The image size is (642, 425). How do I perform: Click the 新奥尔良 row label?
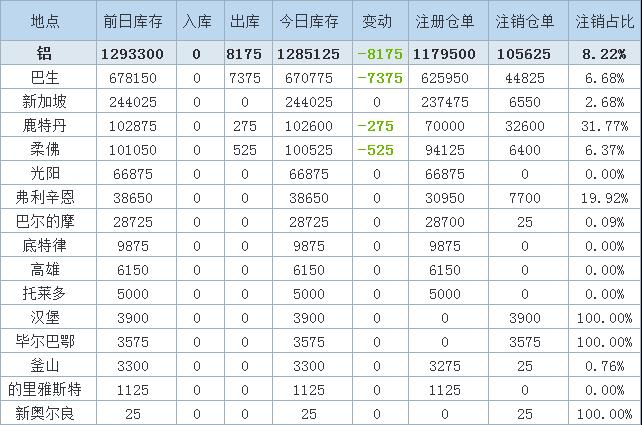click(x=45, y=413)
